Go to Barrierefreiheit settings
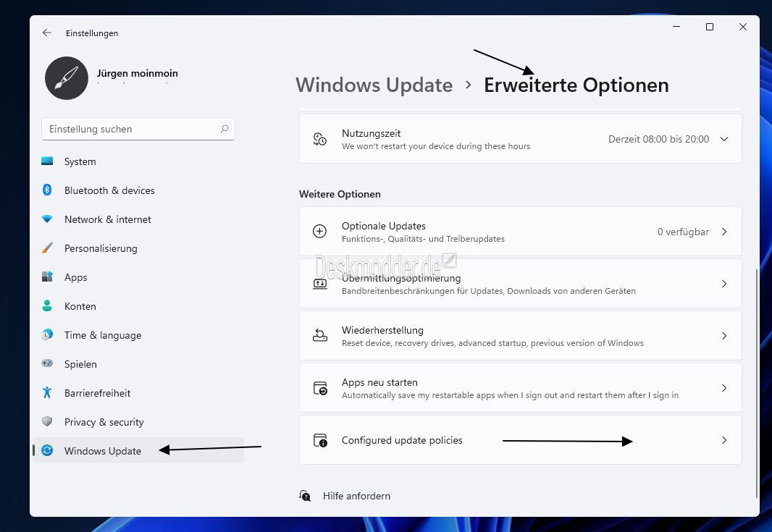Viewport: 772px width, 532px height. tap(138, 393)
